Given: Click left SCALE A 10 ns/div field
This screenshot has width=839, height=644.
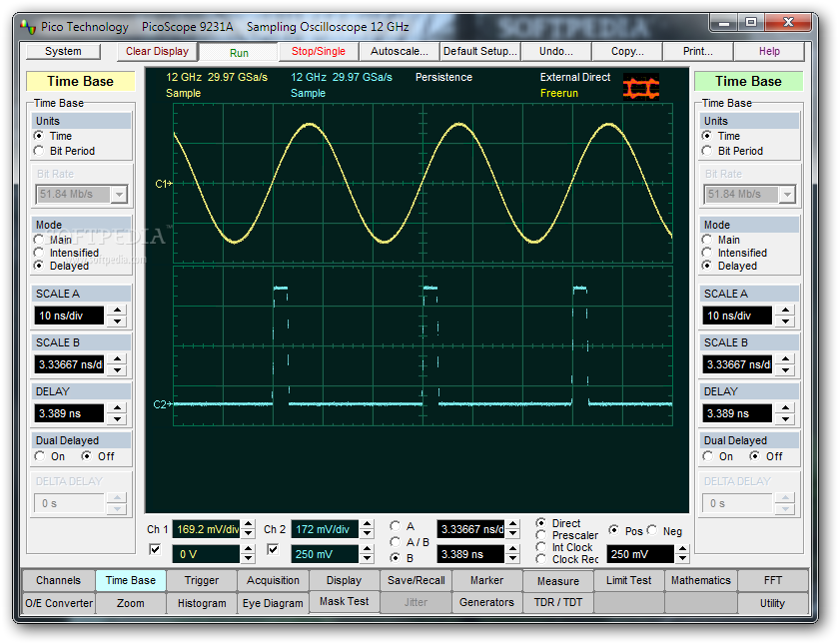Looking at the screenshot, I should pyautogui.click(x=69, y=316).
